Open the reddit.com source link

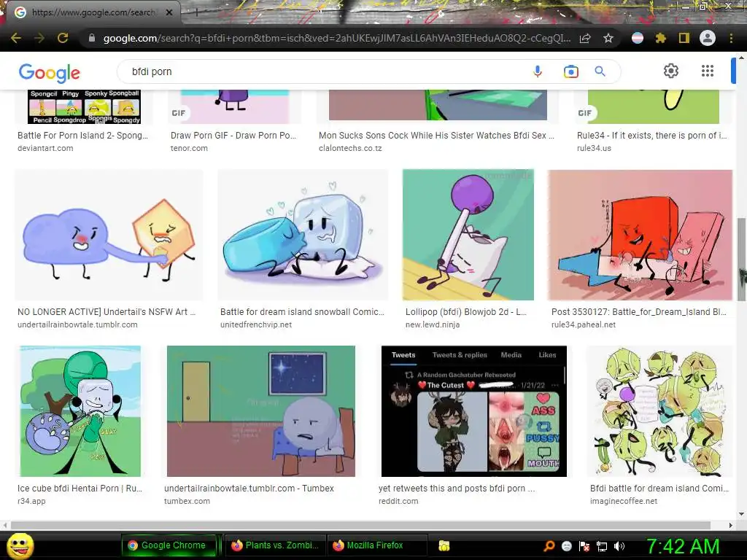coord(398,501)
